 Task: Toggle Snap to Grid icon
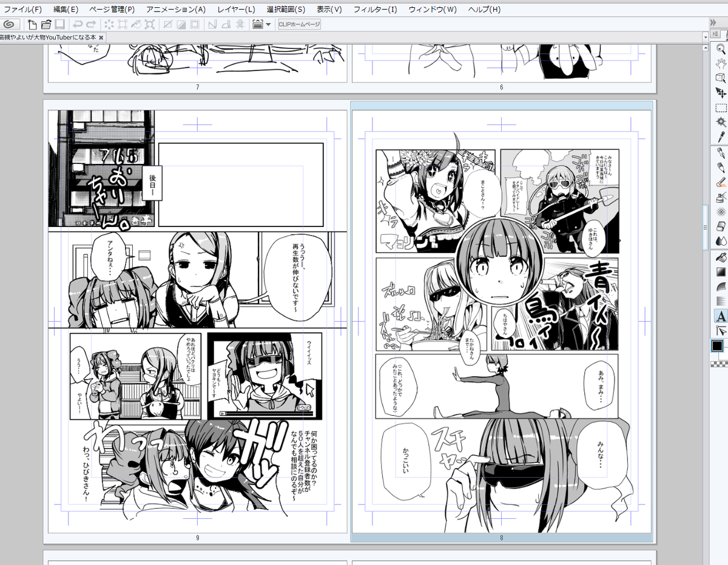coord(240,24)
